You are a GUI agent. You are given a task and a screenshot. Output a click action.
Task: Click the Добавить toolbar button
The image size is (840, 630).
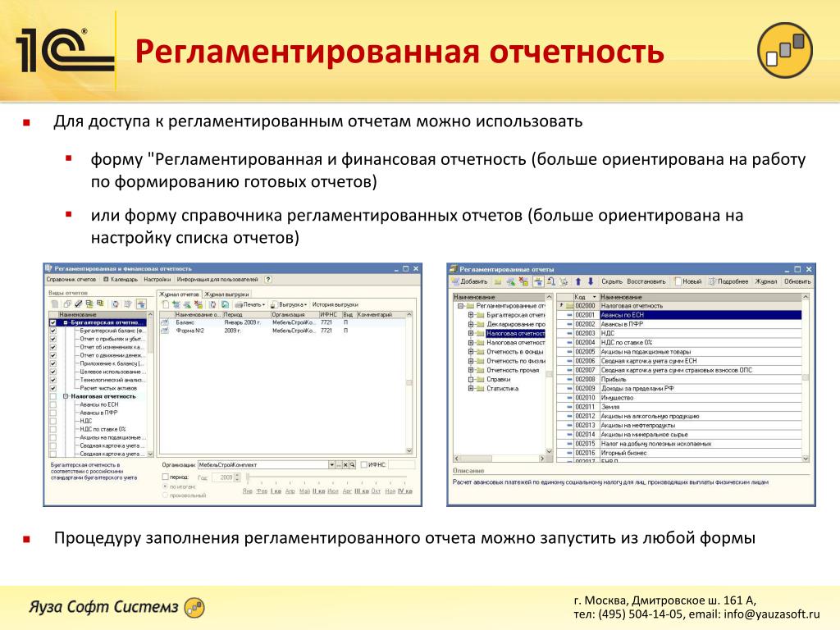click(469, 281)
